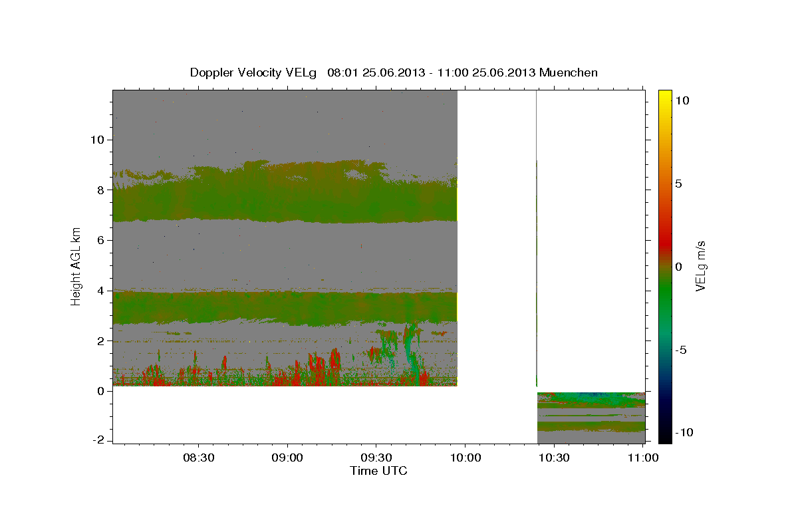The height and width of the screenshot is (532, 798).
Task: Click the height axis label 6
Action: (x=101, y=240)
